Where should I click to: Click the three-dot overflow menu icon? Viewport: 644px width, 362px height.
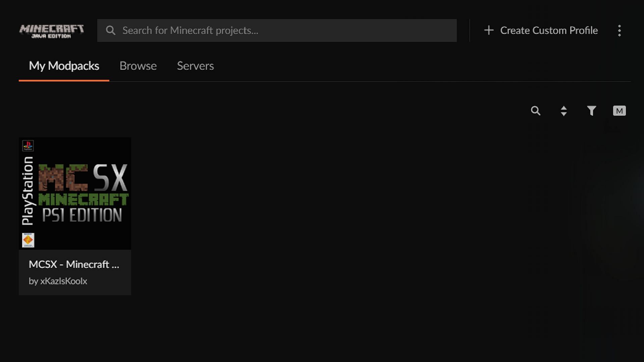[619, 30]
